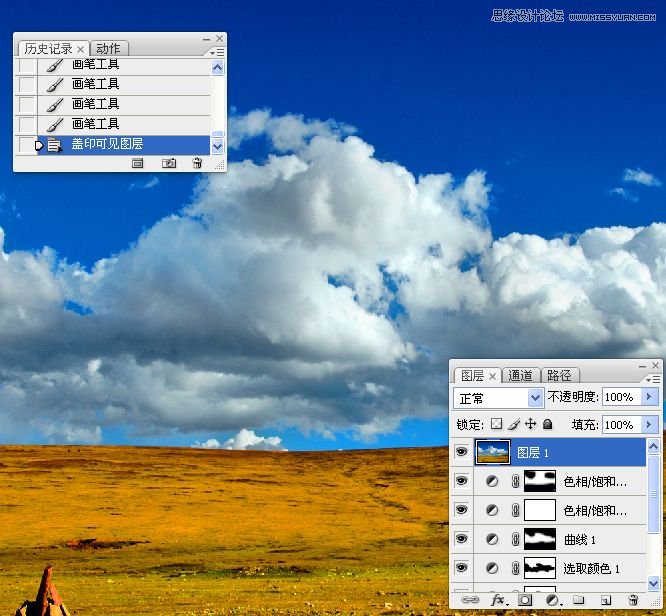666x616 pixels.
Task: Add a layer style with fx icon
Action: 497,600
